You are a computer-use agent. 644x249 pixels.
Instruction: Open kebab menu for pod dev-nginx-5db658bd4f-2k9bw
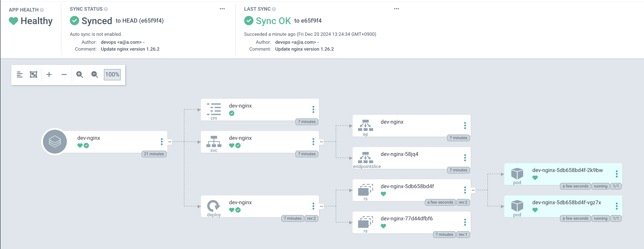point(617,174)
